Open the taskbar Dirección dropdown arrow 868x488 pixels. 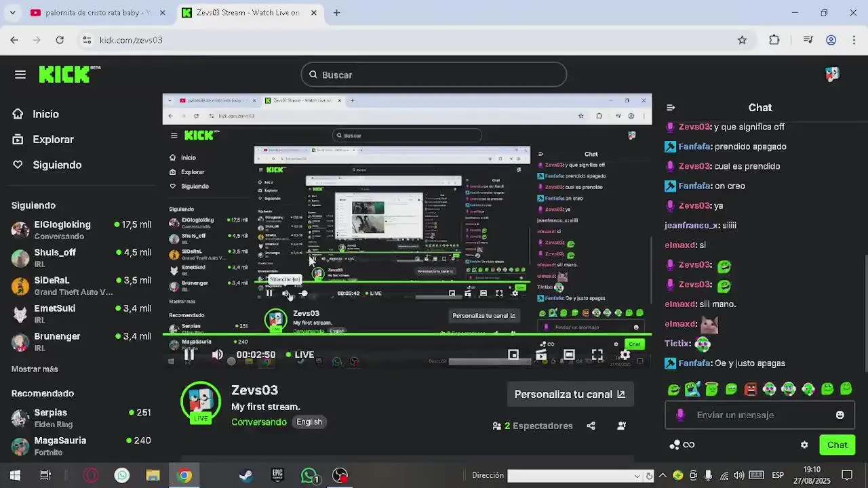[x=637, y=476]
